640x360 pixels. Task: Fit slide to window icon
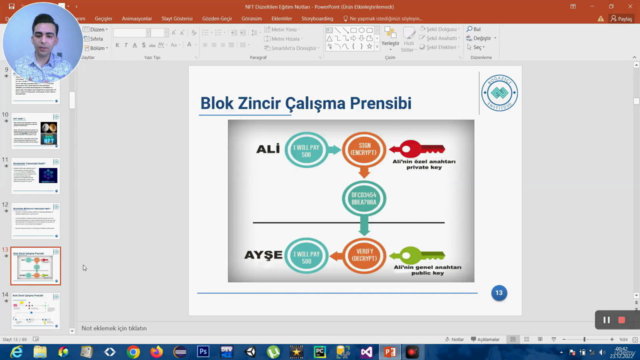coord(635,340)
